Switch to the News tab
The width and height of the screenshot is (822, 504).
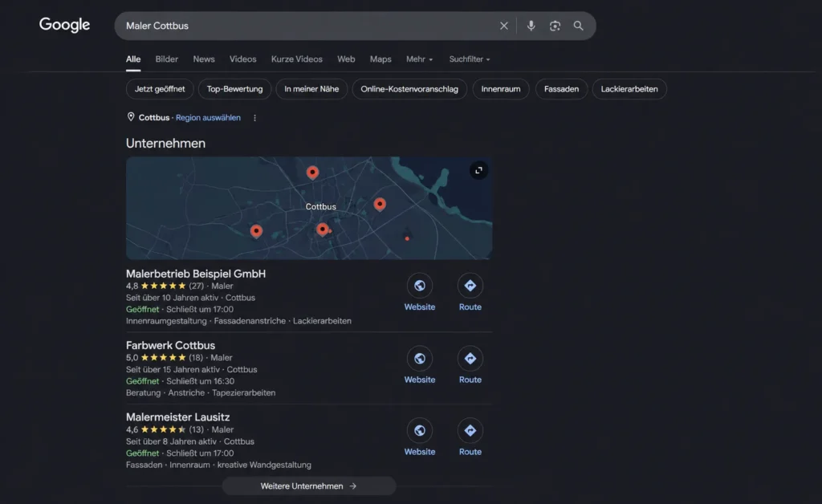point(203,59)
